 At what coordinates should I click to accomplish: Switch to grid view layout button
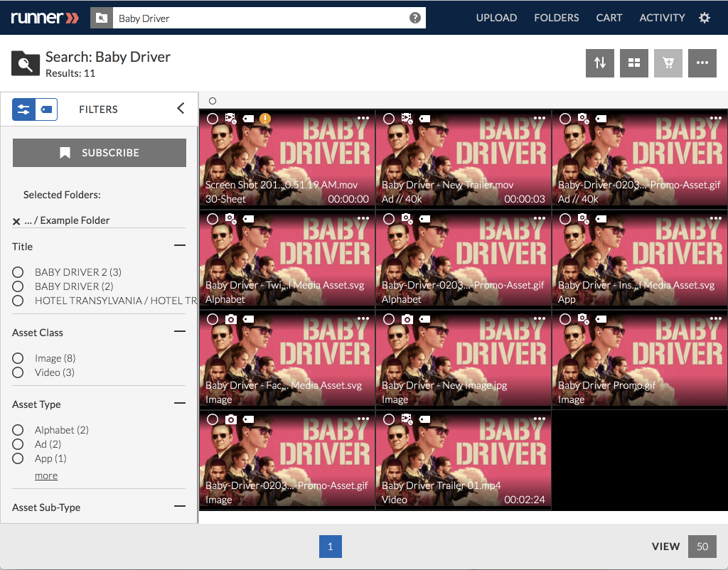coord(633,63)
